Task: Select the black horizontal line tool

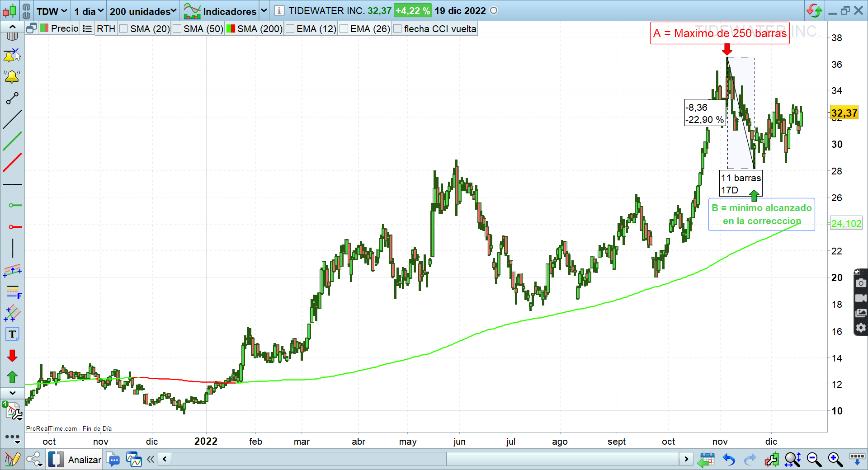Action: tap(12, 184)
